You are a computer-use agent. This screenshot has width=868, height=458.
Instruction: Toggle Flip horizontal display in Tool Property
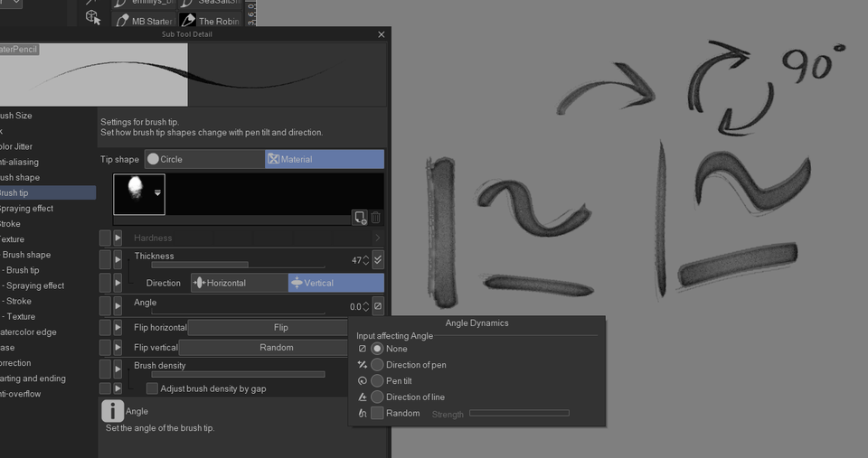pos(105,327)
